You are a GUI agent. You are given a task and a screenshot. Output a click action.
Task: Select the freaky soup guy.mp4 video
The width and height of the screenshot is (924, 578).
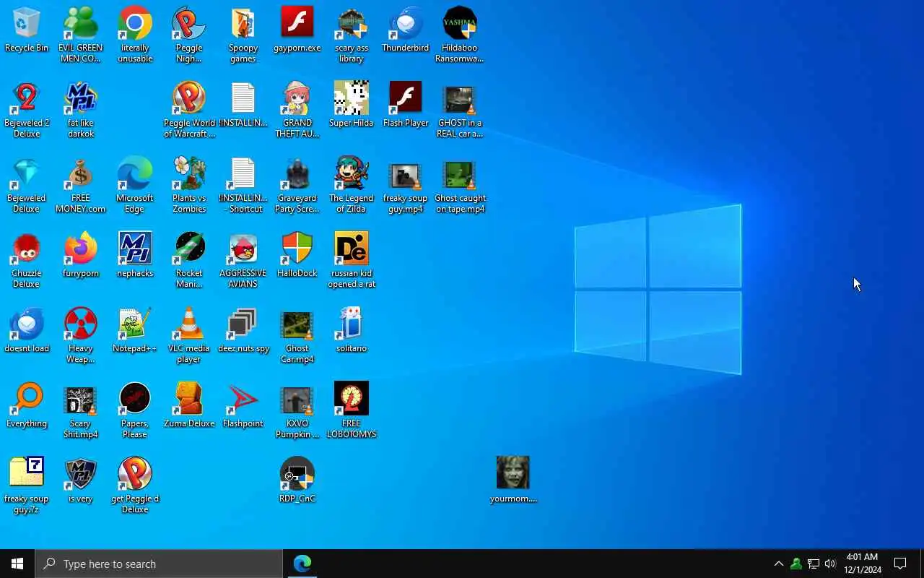[406, 174]
